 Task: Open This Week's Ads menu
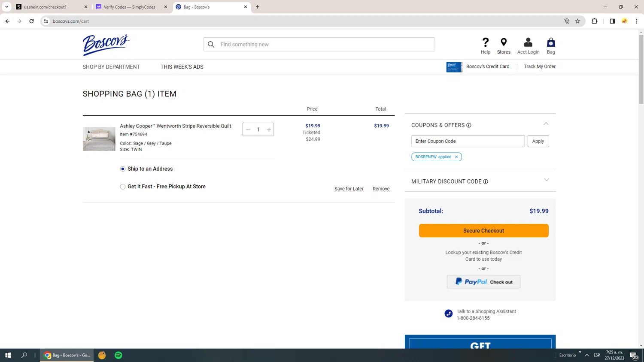pos(182,67)
